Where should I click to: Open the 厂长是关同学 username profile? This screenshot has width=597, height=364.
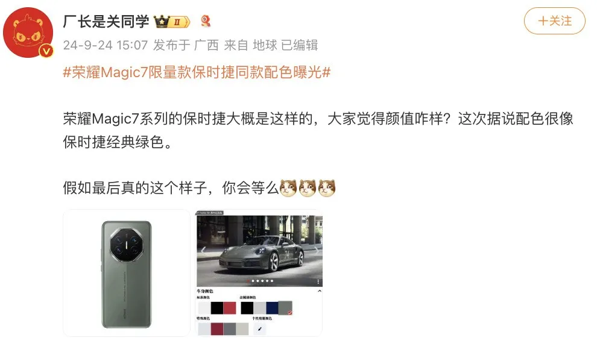pos(106,21)
